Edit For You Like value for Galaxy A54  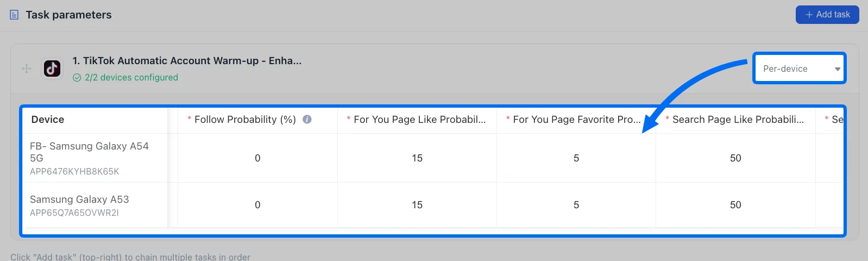(417, 158)
